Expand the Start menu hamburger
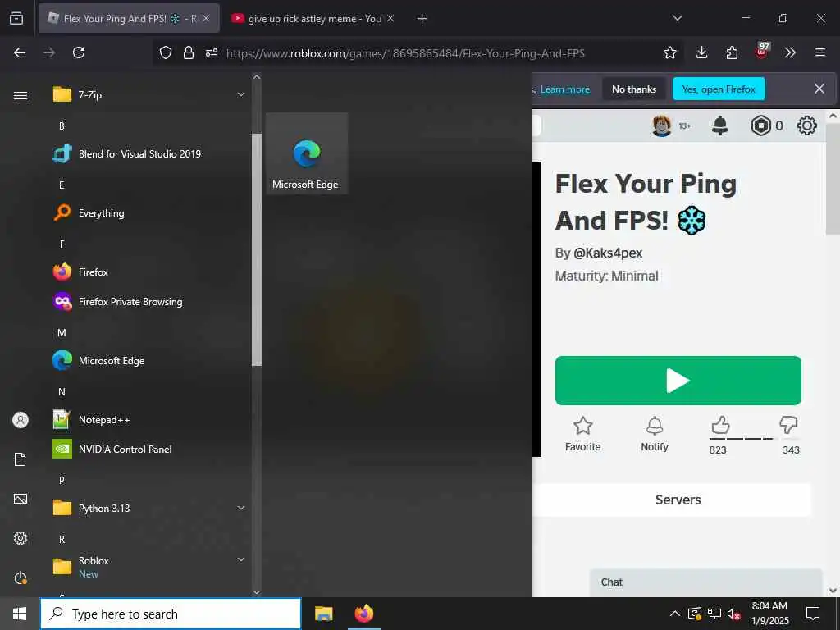The width and height of the screenshot is (840, 630). pos(21,95)
